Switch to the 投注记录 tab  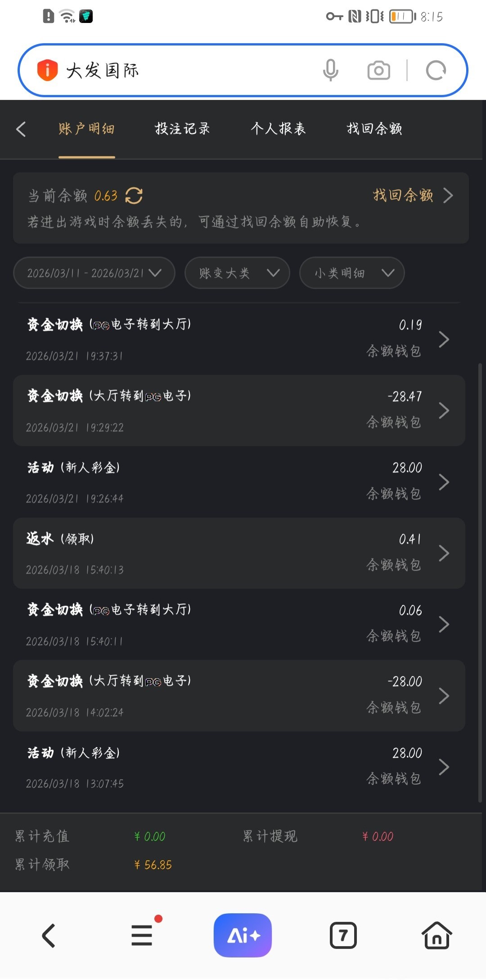182,129
